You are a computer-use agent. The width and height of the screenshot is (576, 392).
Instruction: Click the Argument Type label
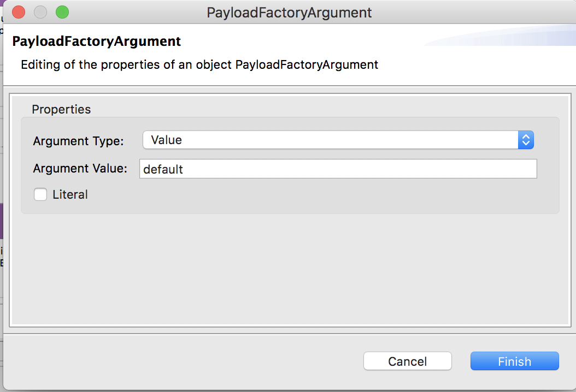[x=78, y=141]
